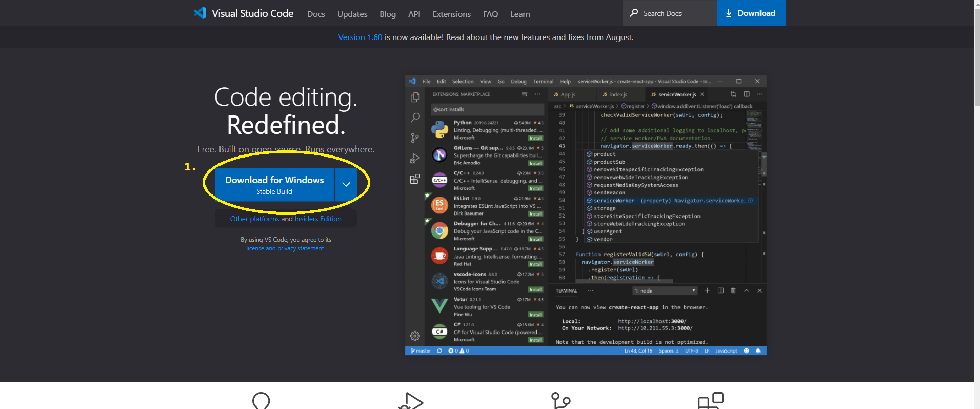Open the FAQ navigation link
Screen dimensions: 980x409
[x=491, y=14]
